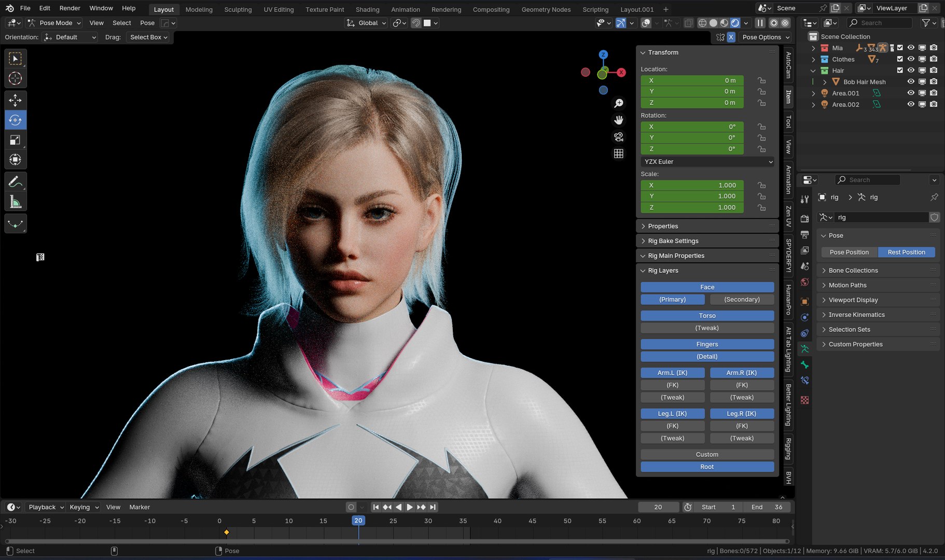
Task: Hide Bob Hair Mesh in viewport
Action: (911, 82)
